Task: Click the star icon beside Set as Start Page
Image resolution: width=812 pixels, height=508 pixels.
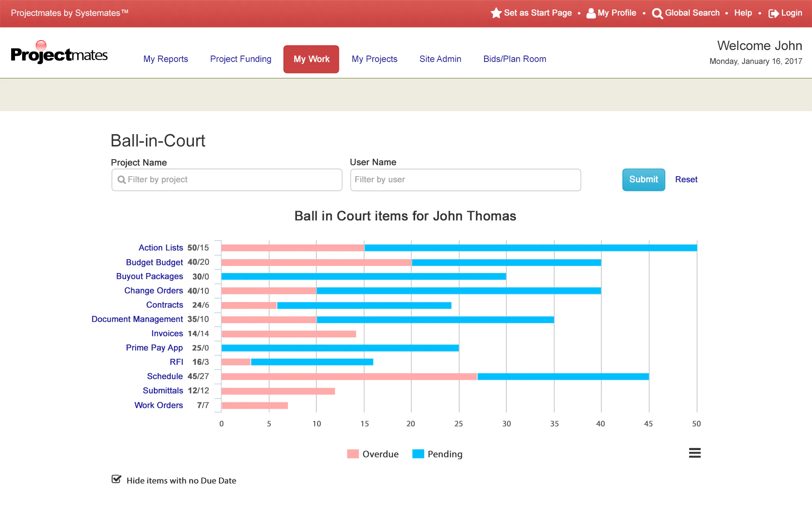Action: click(496, 13)
